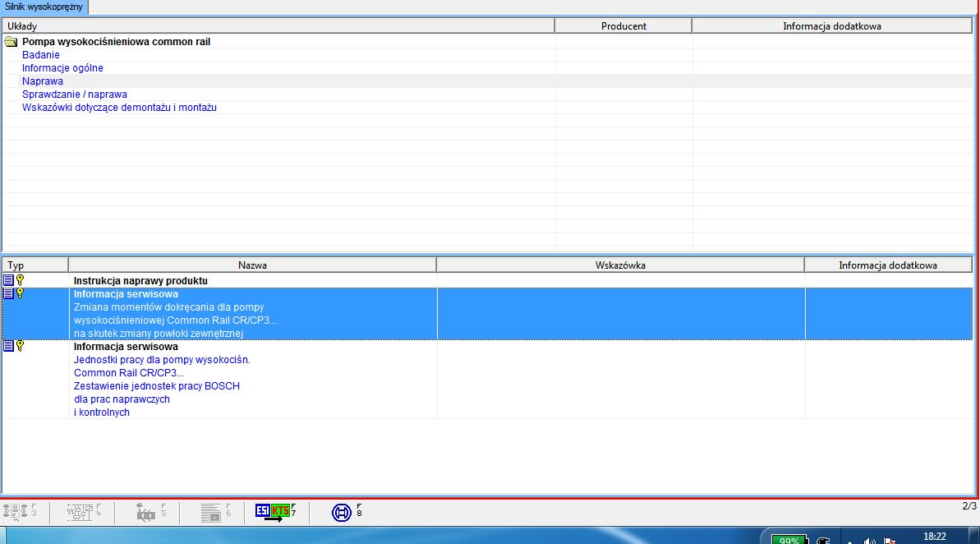
Task: Click key icon beside Jednostki pracy service info
Action: coord(20,346)
